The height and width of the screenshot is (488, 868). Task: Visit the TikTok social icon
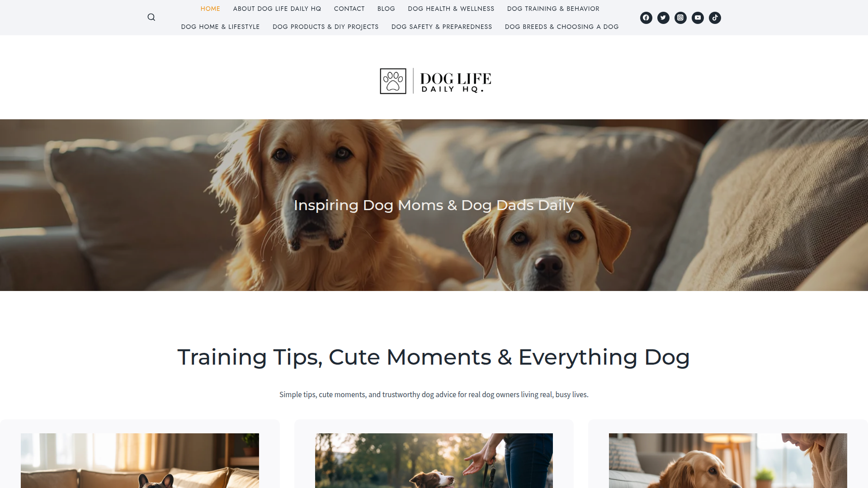click(x=715, y=18)
